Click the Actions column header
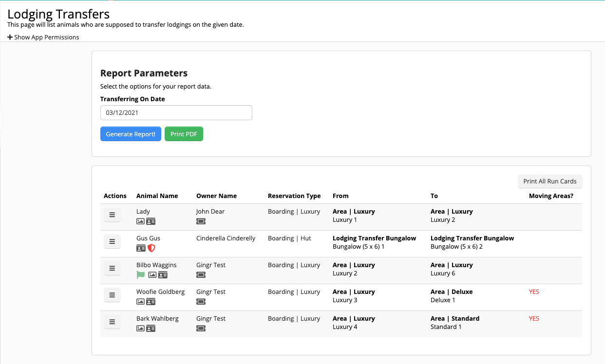The height and width of the screenshot is (364, 605). coord(115,196)
